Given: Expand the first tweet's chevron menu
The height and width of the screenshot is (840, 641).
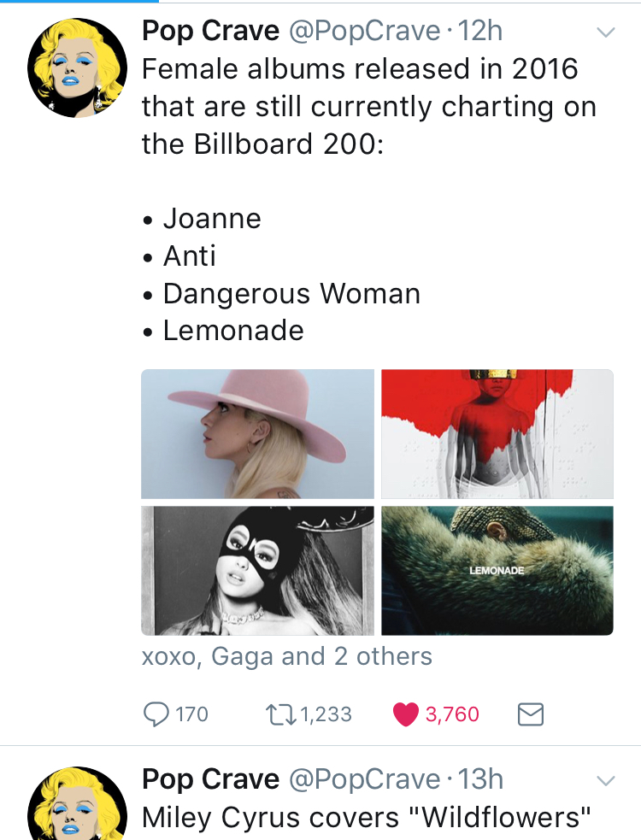Looking at the screenshot, I should 605,33.
